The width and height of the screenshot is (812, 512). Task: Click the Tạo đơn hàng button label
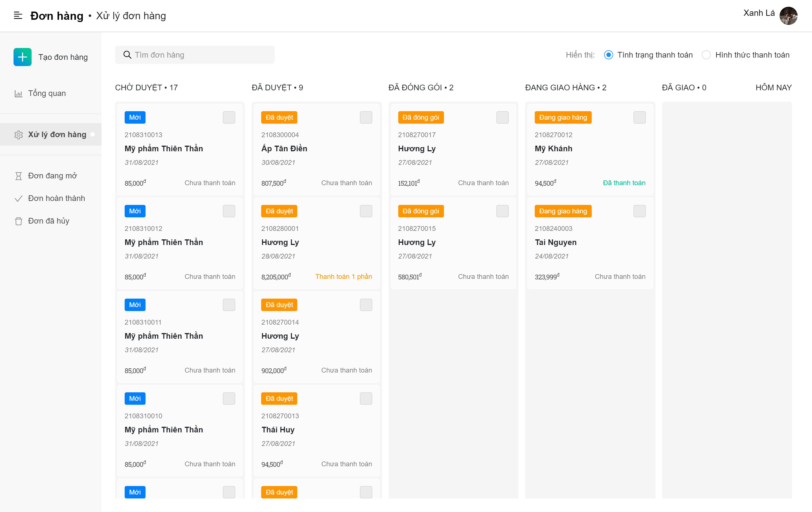[x=63, y=57]
